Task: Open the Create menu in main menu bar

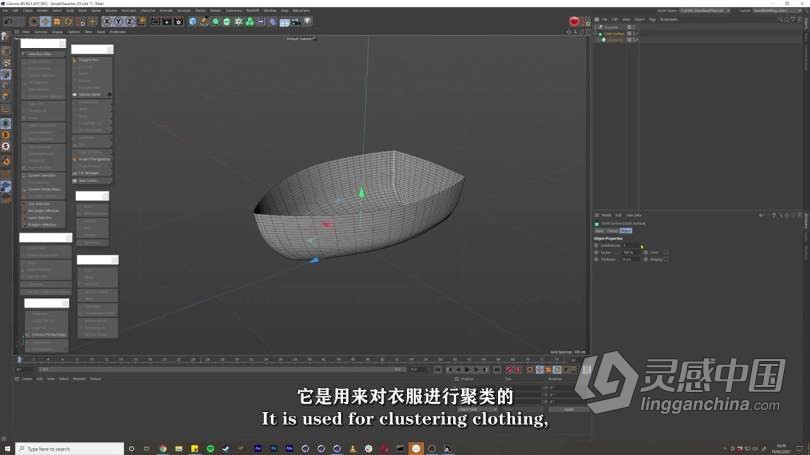Action: coord(28,10)
